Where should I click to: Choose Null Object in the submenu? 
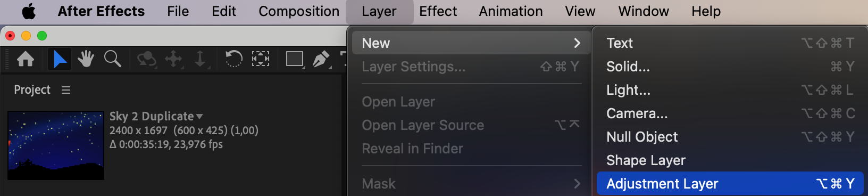click(730, 137)
